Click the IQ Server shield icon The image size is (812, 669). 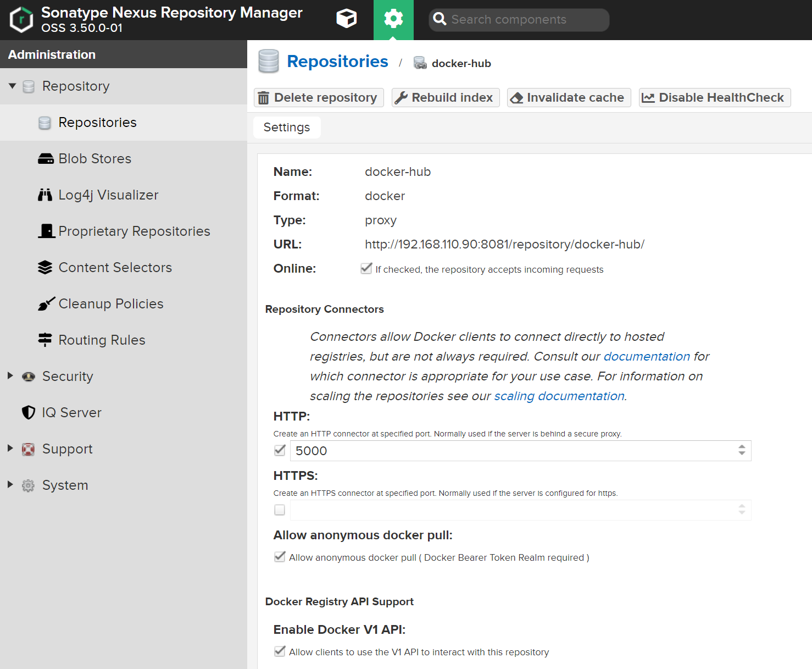pyautogui.click(x=29, y=413)
